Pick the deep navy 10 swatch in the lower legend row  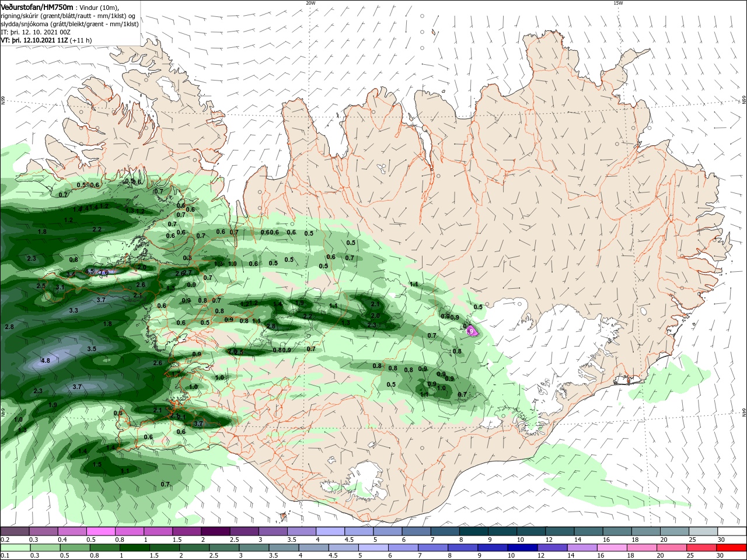(522, 548)
